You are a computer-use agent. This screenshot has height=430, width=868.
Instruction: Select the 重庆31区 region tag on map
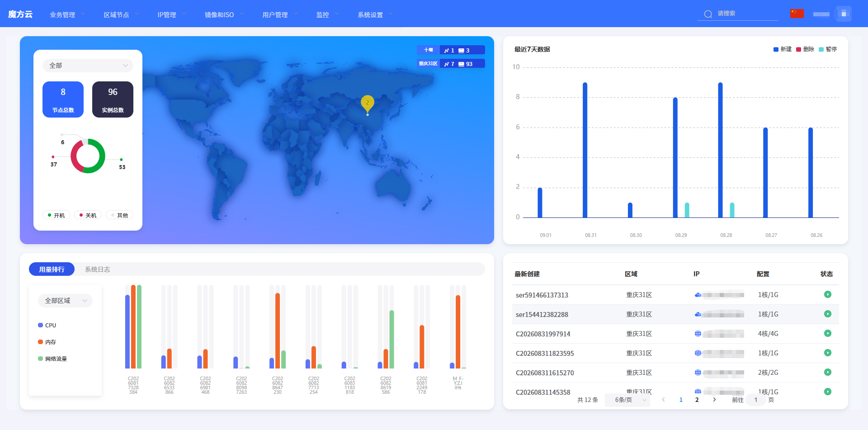click(451, 63)
